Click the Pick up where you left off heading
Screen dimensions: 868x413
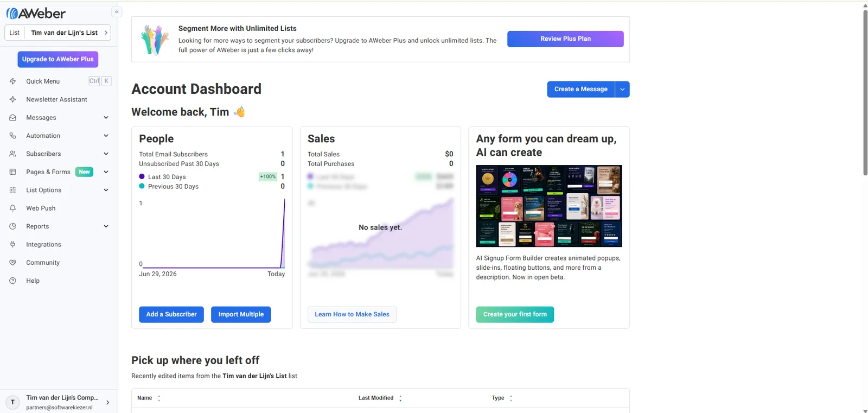(195, 360)
